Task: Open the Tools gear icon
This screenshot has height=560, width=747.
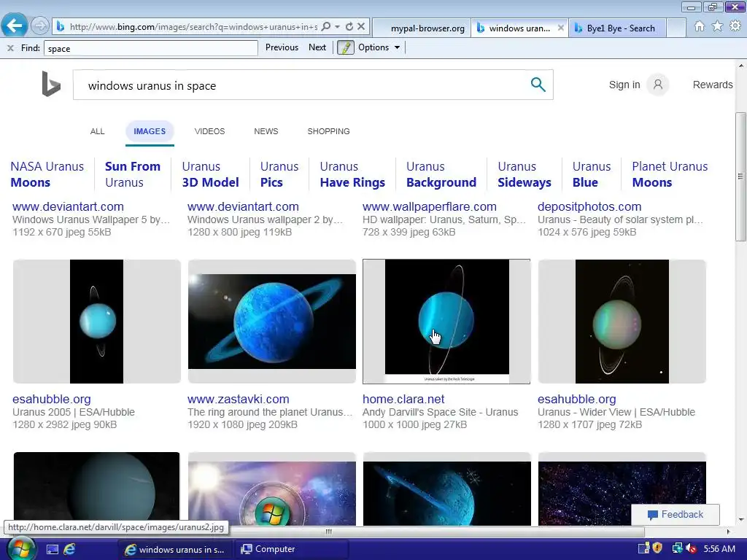Action: [735, 26]
